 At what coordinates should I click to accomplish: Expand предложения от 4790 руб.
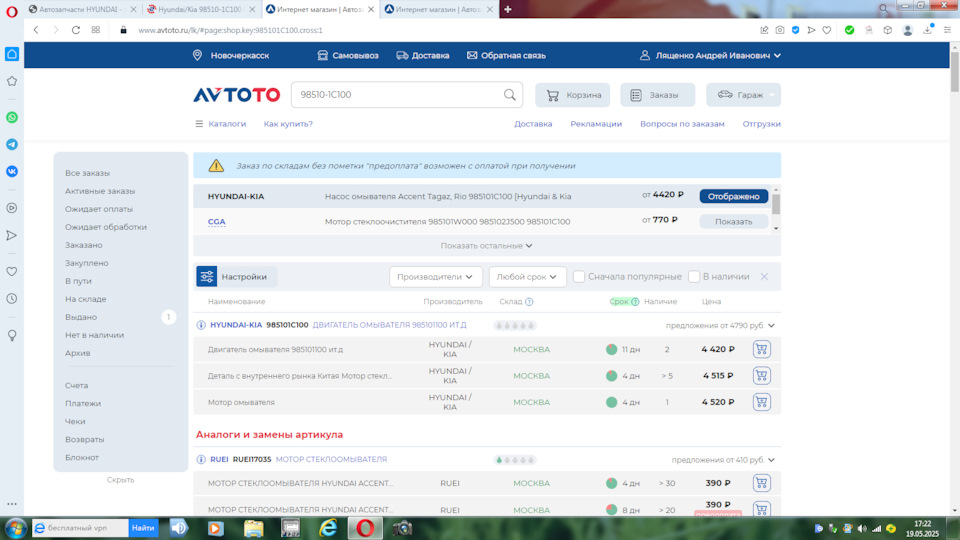point(720,325)
